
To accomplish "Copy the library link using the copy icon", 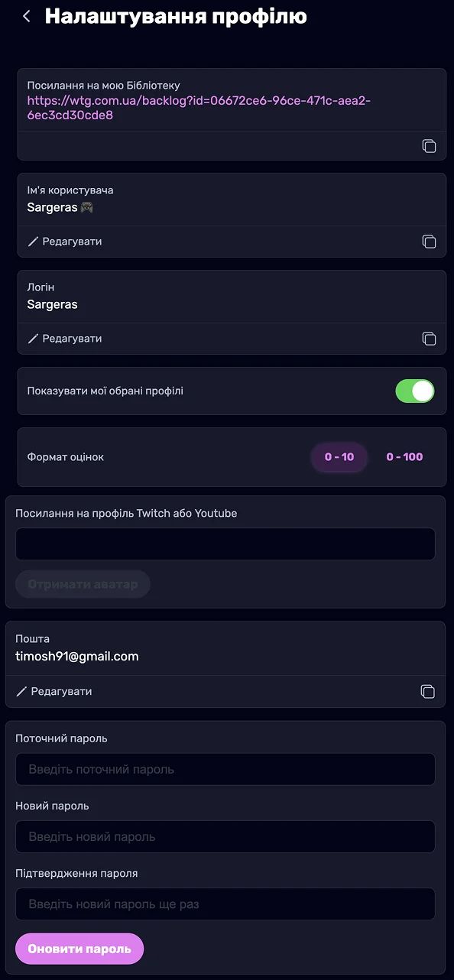I will [430, 145].
